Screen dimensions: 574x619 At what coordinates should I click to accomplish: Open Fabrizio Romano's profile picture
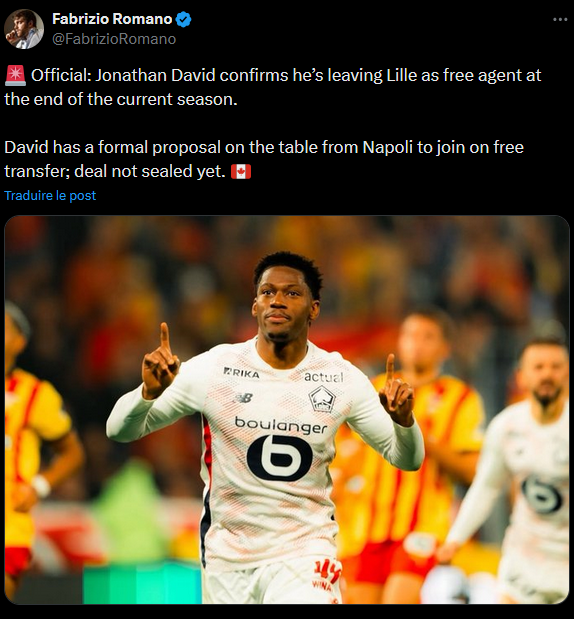click(24, 29)
